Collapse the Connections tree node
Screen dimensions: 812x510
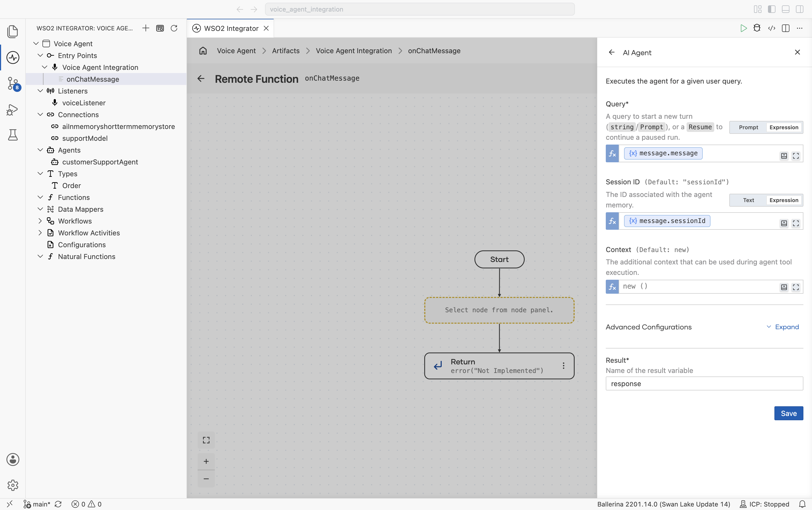click(40, 115)
